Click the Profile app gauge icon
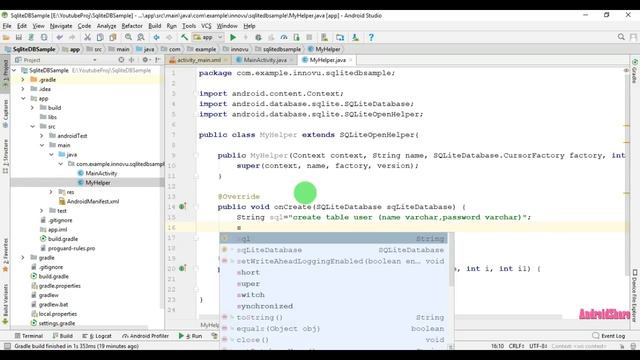 284,38
